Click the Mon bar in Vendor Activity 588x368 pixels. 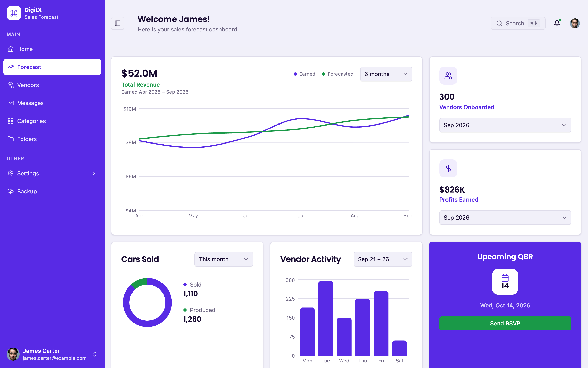(307, 332)
